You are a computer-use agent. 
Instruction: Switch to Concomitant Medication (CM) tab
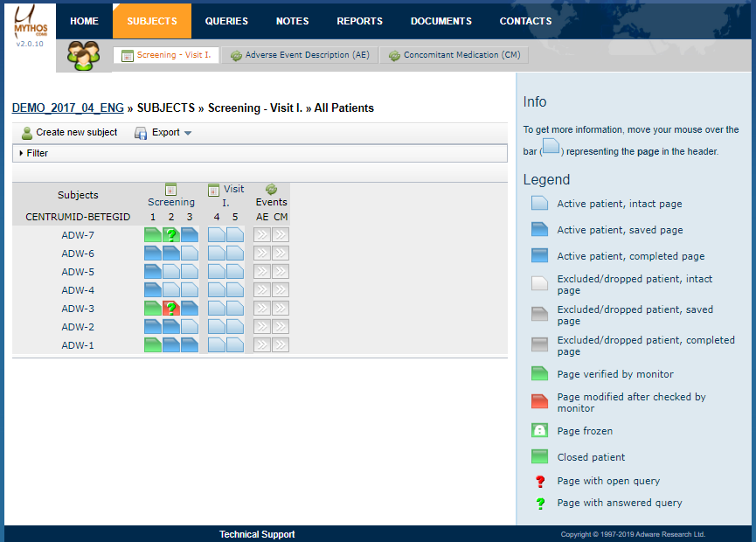click(x=454, y=55)
